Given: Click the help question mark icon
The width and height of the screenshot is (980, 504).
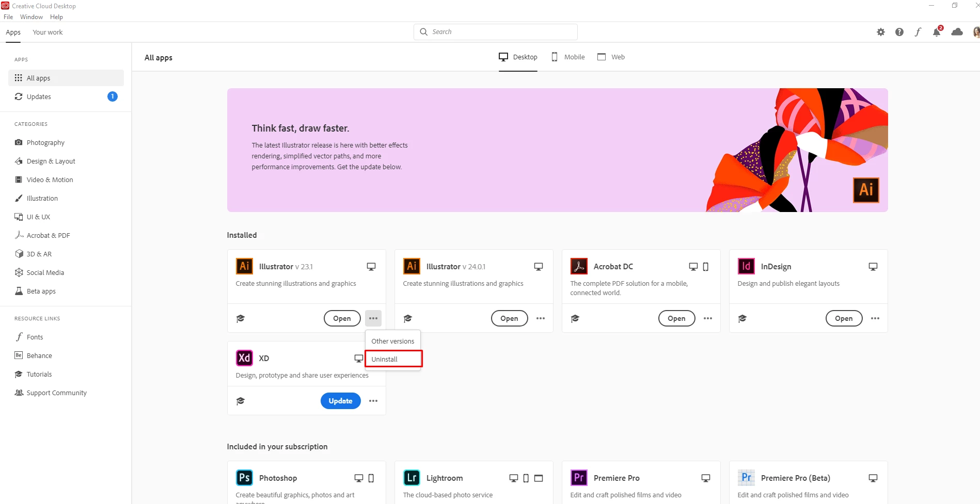Looking at the screenshot, I should click(899, 32).
